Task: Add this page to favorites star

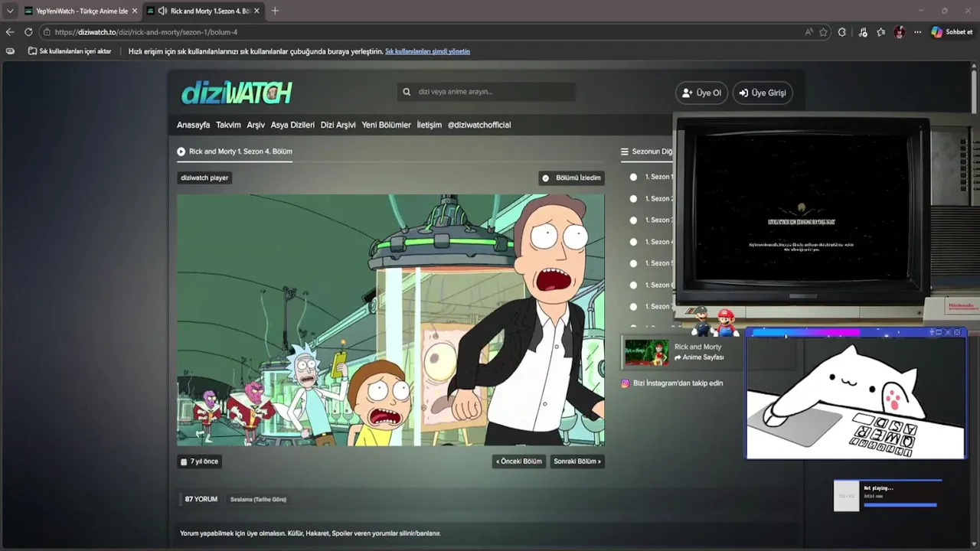Action: (824, 32)
